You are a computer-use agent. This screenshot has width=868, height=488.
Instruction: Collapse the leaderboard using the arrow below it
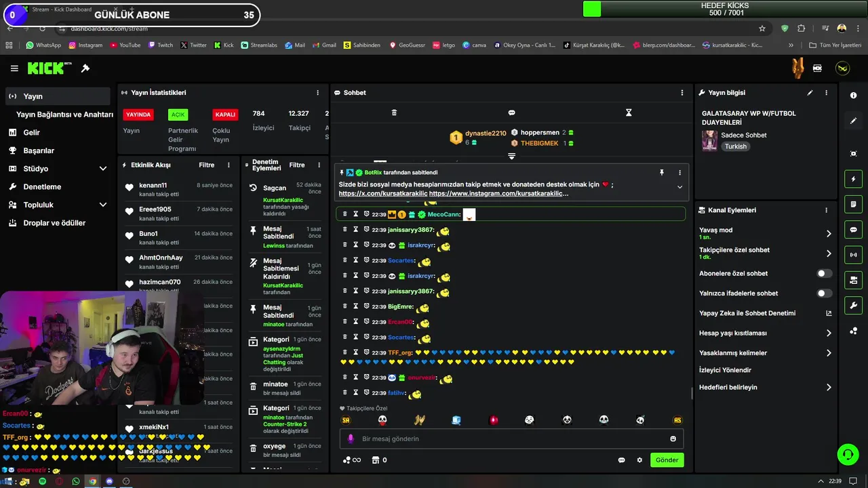(x=511, y=156)
